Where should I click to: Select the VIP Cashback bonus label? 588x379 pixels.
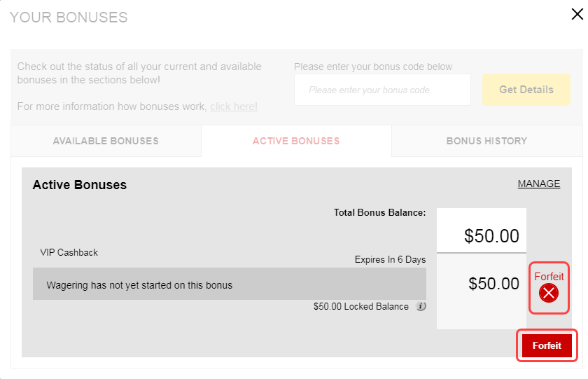pos(69,252)
